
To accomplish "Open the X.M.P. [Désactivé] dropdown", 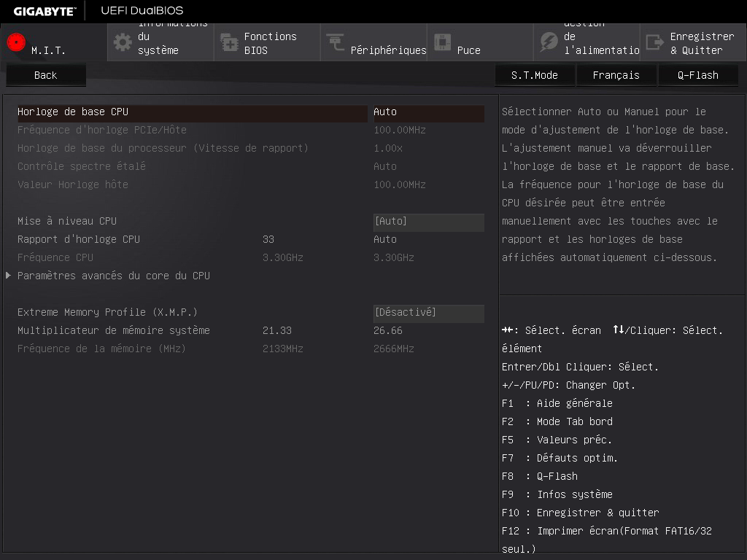I will [x=429, y=312].
